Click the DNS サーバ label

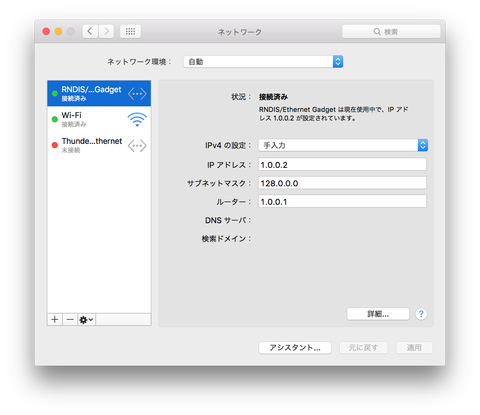[x=228, y=220]
